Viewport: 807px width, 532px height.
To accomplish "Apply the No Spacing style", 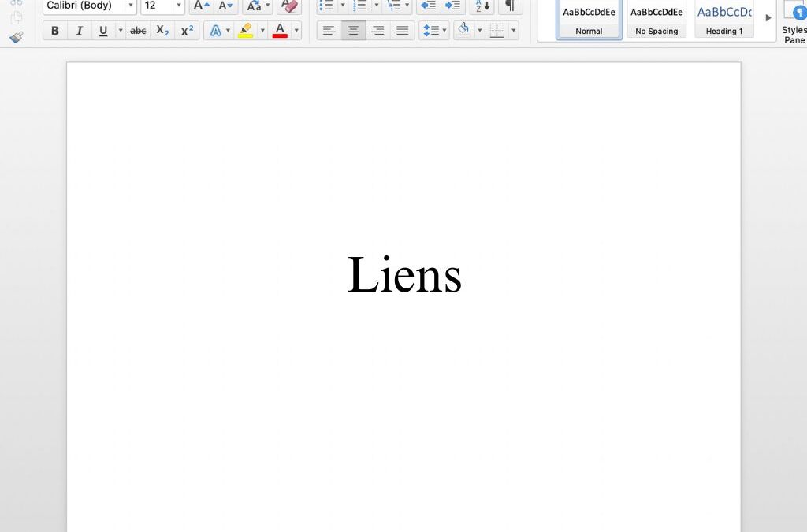I will click(656, 19).
